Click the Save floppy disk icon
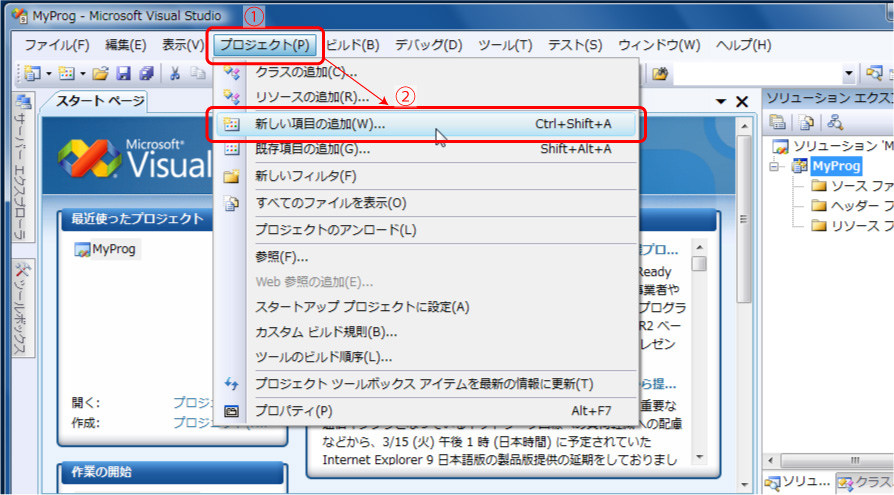894x495 pixels. click(x=123, y=73)
